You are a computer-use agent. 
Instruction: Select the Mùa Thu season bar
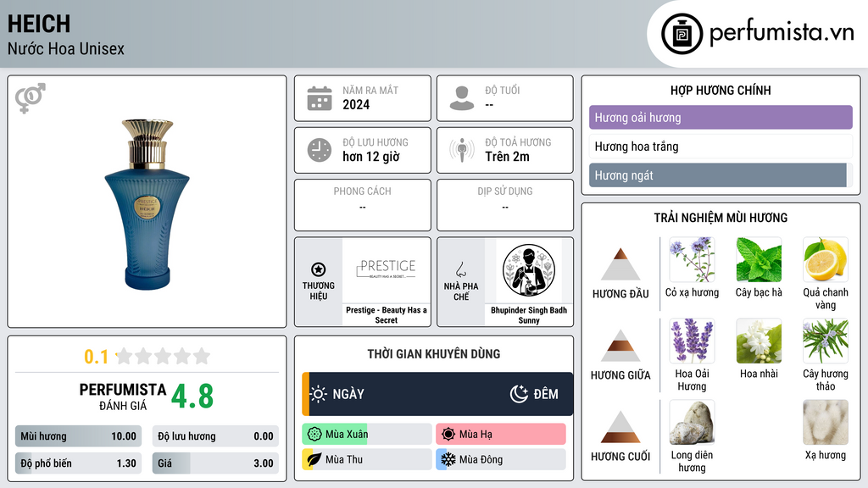coord(367,459)
